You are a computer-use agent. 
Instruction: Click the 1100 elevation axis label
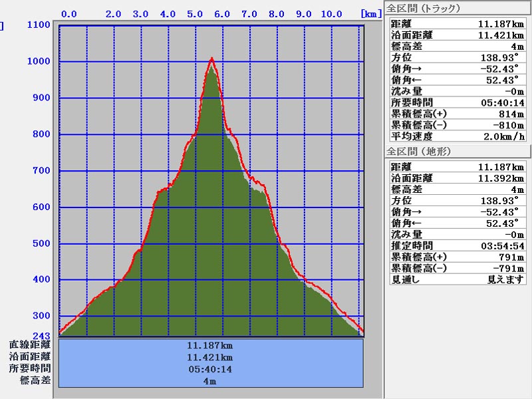tap(39, 25)
